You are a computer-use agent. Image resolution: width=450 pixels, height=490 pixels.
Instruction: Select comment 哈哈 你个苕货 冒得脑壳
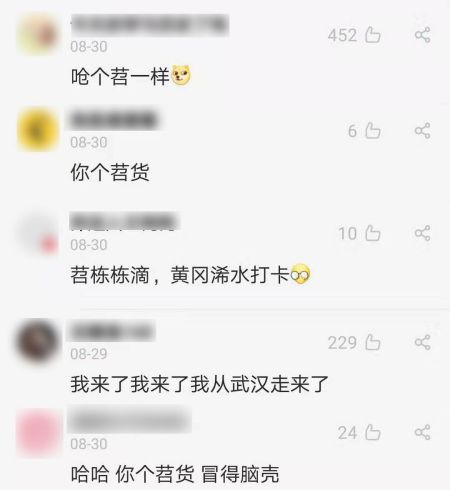coord(175,474)
